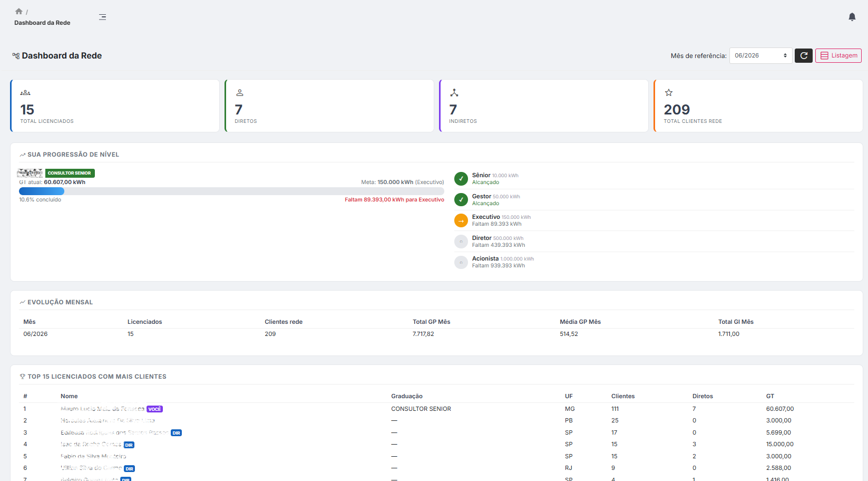This screenshot has width=868, height=481.
Task: Click the Sênior achieved checkmark icon
Action: [461, 179]
